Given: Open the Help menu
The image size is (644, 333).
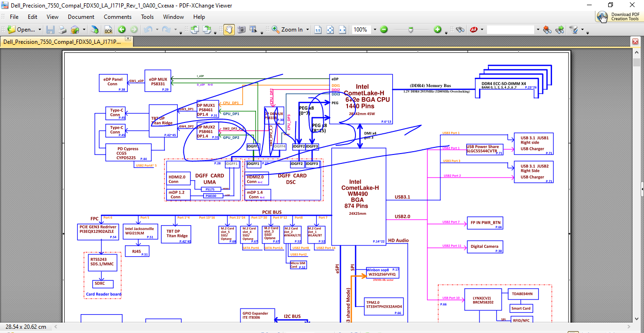Looking at the screenshot, I should 199,16.
